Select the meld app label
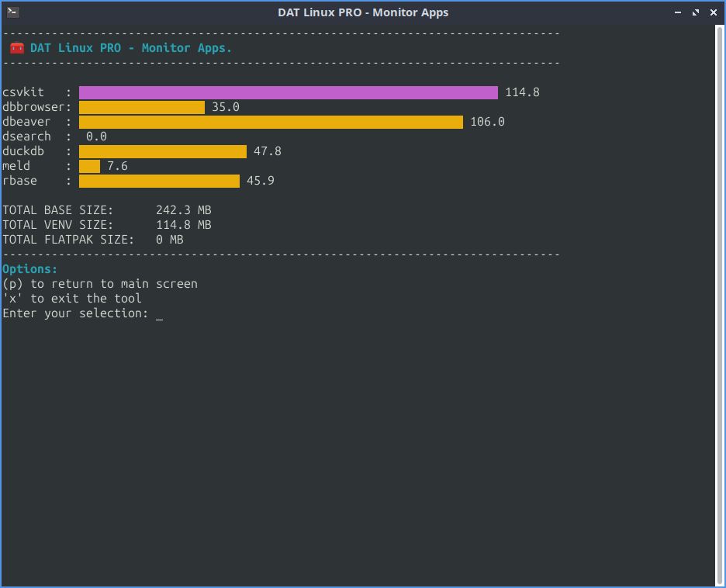The height and width of the screenshot is (588, 726). pos(16,165)
